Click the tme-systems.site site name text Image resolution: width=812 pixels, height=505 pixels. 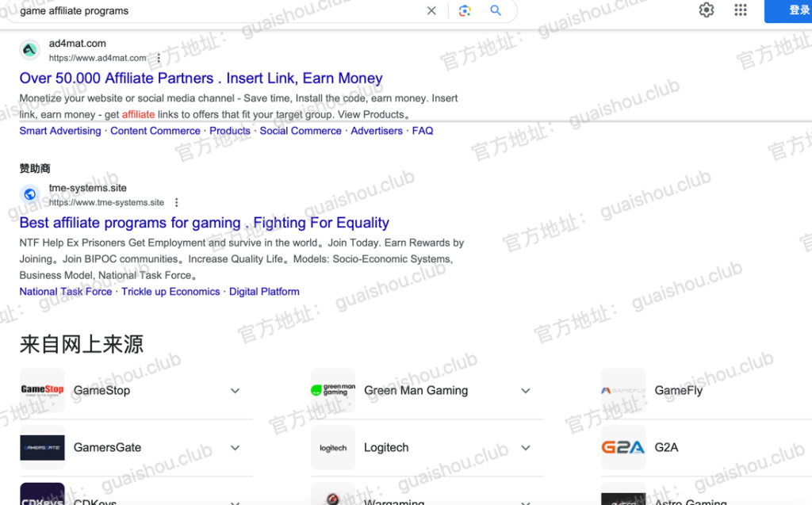(87, 188)
